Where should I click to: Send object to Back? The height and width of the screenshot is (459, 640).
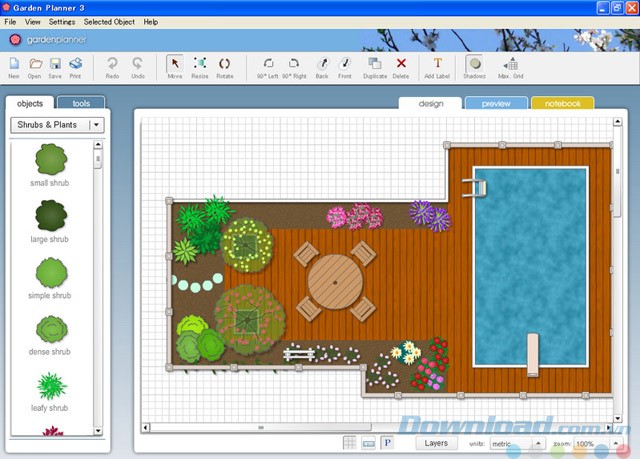pos(322,67)
